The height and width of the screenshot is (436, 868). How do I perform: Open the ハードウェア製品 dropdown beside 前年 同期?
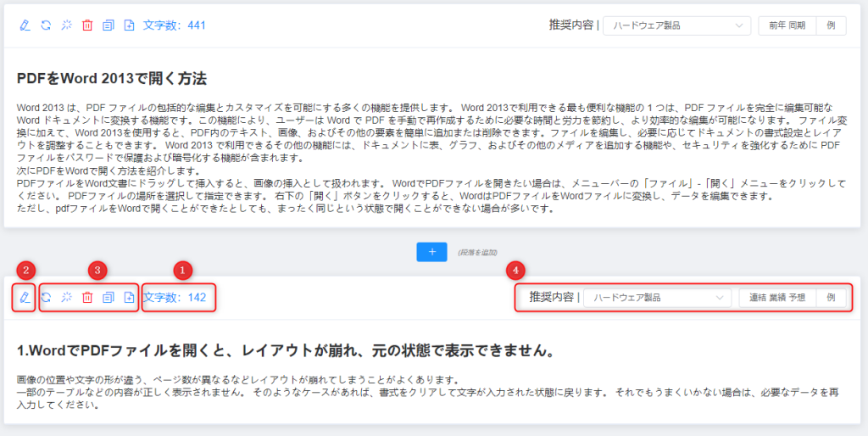pos(676,25)
